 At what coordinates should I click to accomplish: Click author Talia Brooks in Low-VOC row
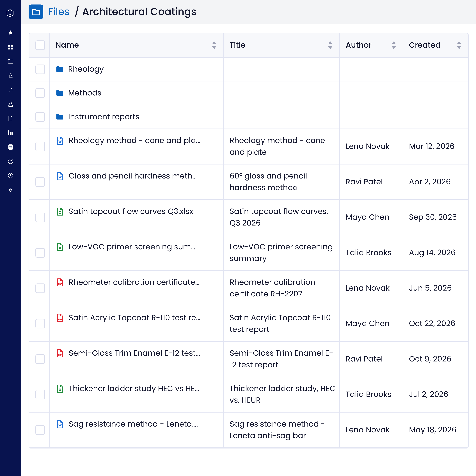click(x=368, y=253)
